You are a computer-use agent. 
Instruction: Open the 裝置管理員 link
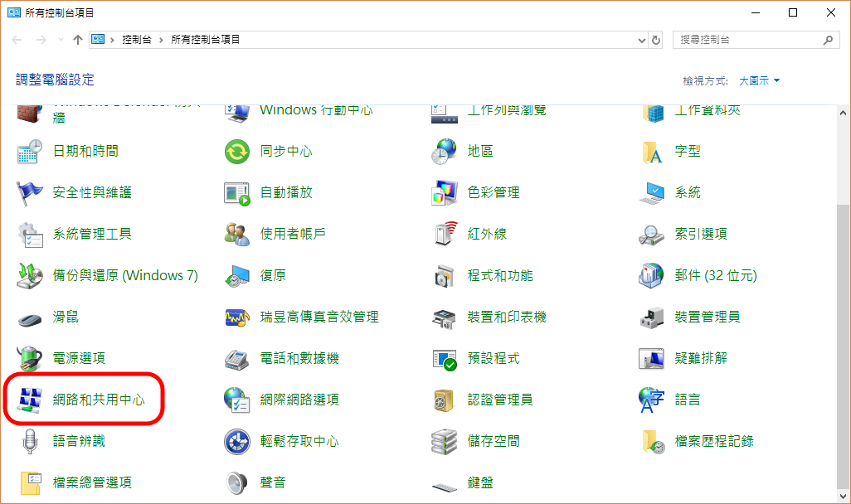pyautogui.click(x=707, y=317)
